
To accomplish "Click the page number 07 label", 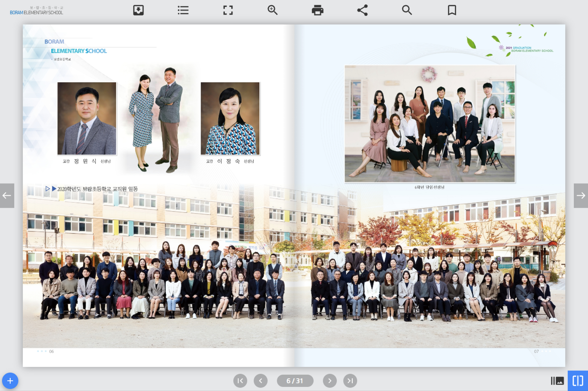I will 536,351.
